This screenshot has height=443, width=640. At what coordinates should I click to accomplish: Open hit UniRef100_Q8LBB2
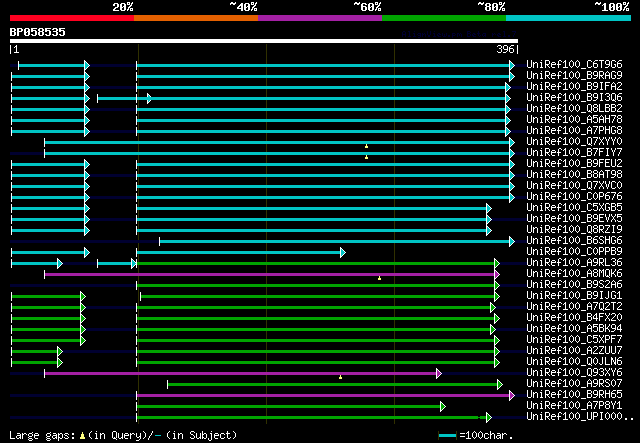point(574,109)
